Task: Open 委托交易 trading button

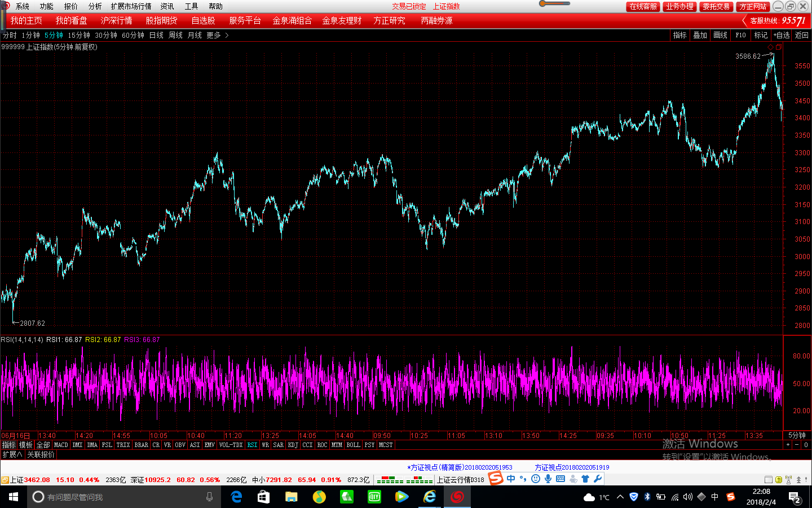Action: [716, 6]
